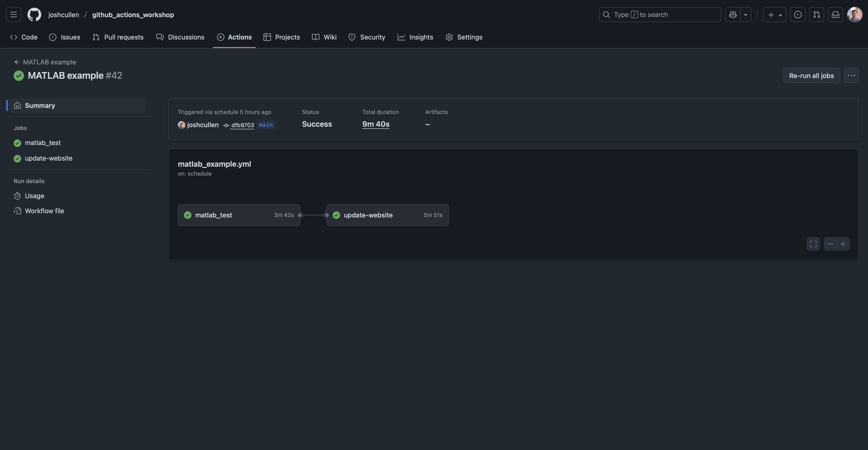Open the notifications inbox icon

tap(835, 15)
